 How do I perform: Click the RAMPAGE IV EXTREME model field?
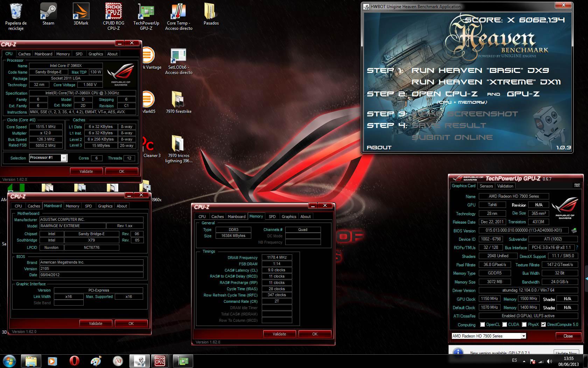72,226
